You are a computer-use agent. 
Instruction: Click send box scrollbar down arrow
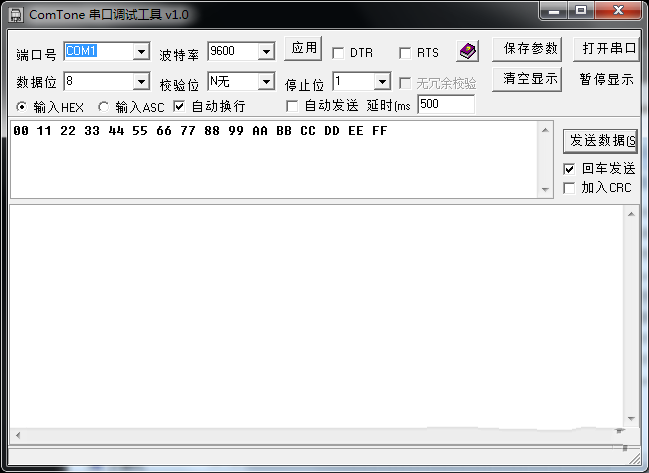[546, 190]
